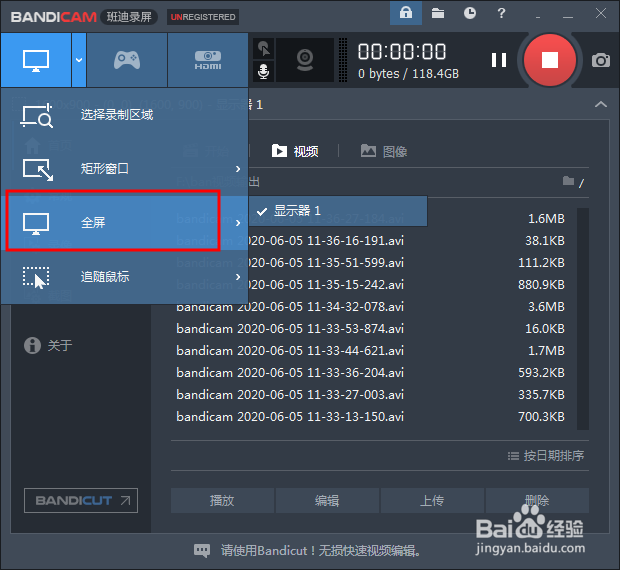Choose 矩形窗口 menu entry
The height and width of the screenshot is (570, 620).
tap(125, 169)
